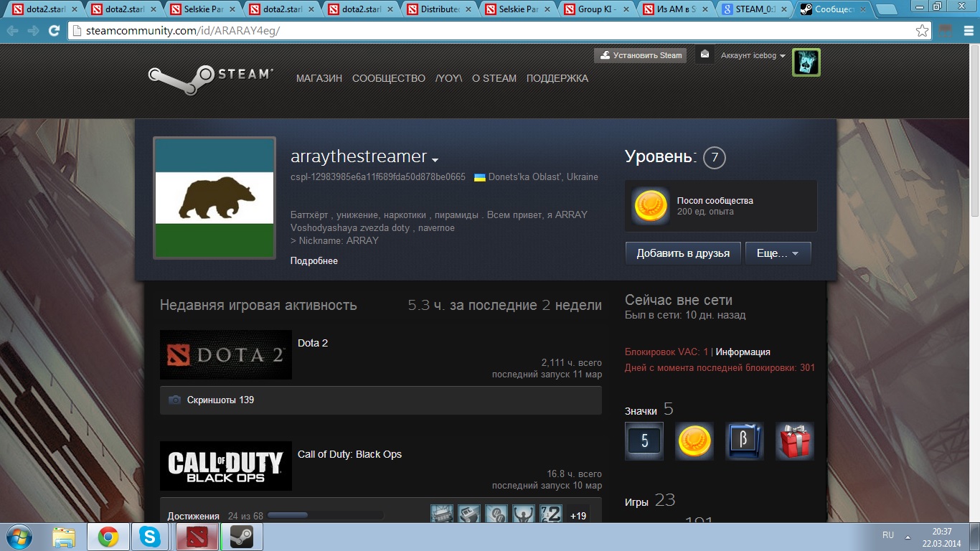The height and width of the screenshot is (551, 980).
Task: Bookmark this page with the star
Action: tap(922, 31)
